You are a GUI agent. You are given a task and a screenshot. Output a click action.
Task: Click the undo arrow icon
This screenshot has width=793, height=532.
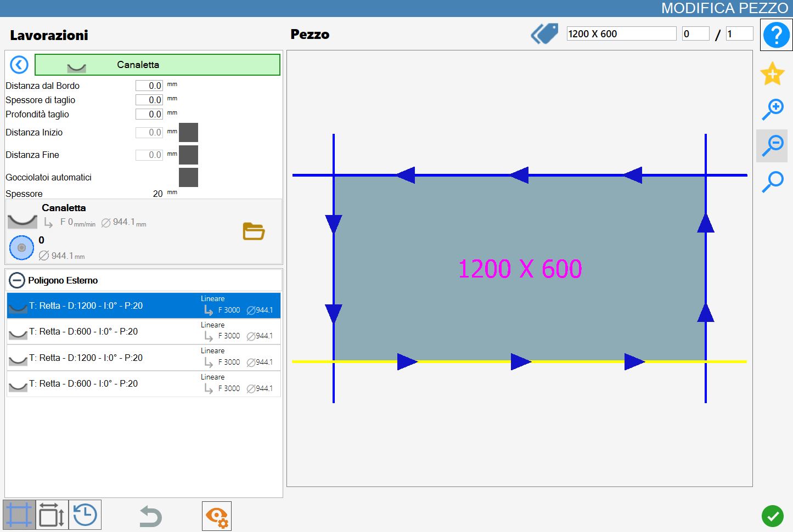[x=150, y=517]
